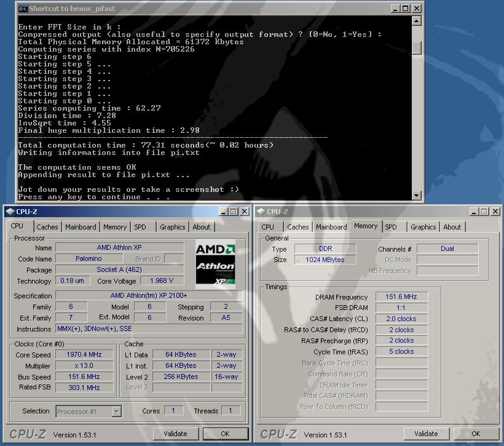Click the Cycle Time (tRAS) '5 clocks' value

401,351
